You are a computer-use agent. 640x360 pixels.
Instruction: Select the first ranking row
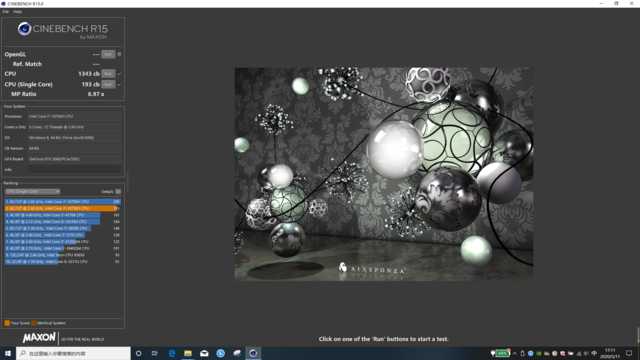click(62, 202)
